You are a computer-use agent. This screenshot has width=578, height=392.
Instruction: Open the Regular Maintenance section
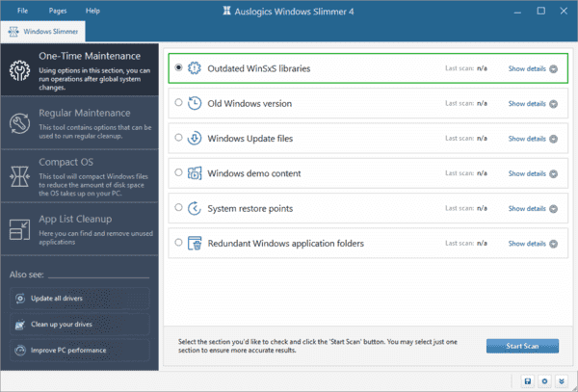pyautogui.click(x=80, y=123)
